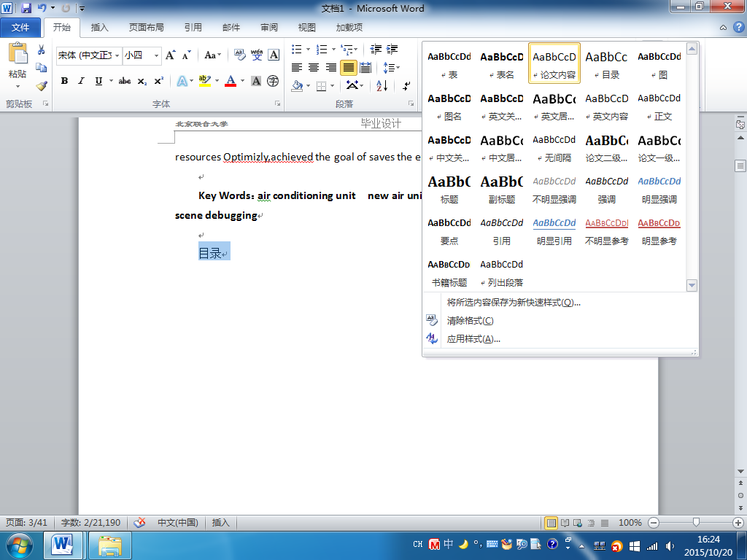Screen dimensions: 747x560
Task: Click the zoom in plus button
Action: pyautogui.click(x=738, y=523)
